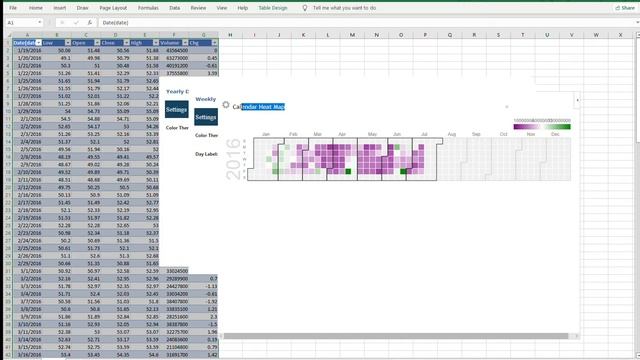
Task: Click the Day Label option text
Action: point(207,154)
